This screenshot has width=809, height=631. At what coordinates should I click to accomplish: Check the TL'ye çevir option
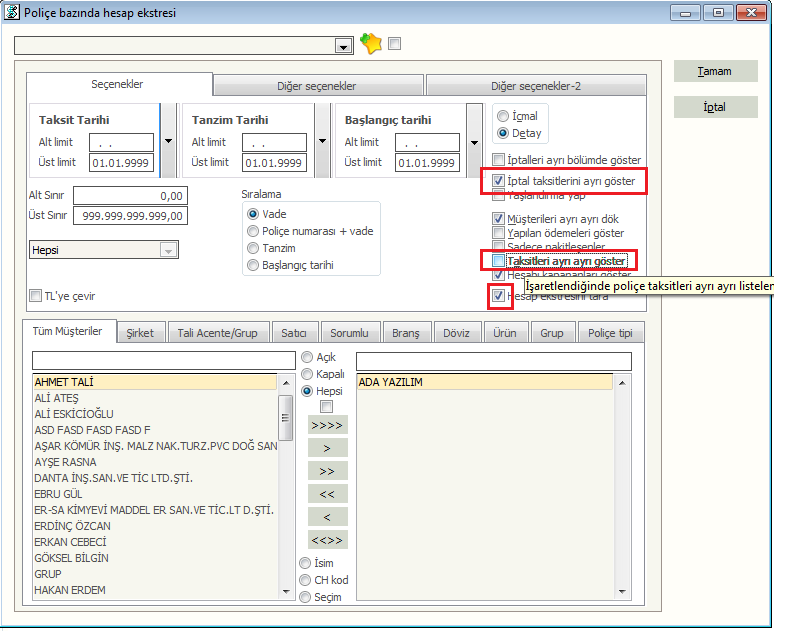(x=36, y=296)
